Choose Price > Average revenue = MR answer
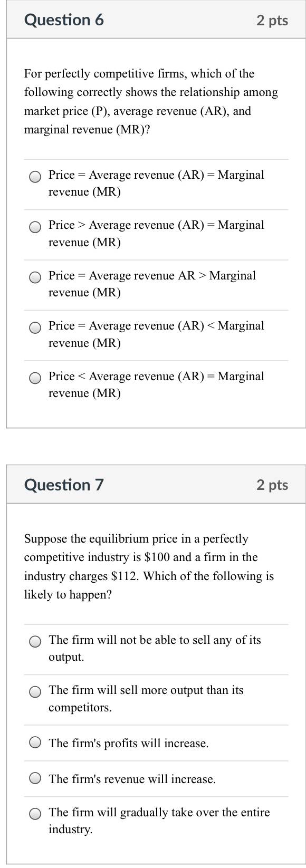This screenshot has width=306, height=868. 35,227
